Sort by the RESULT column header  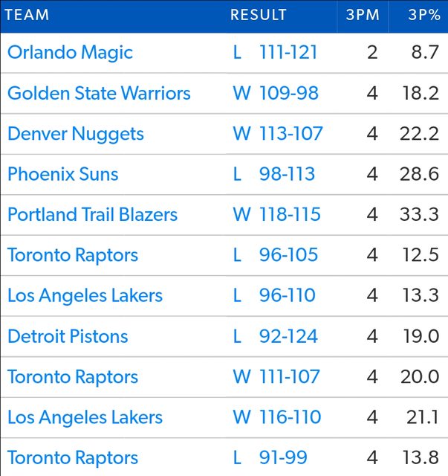click(x=258, y=15)
